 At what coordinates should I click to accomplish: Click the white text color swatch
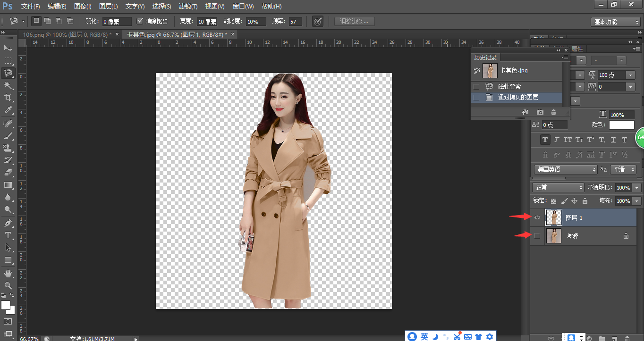(621, 125)
